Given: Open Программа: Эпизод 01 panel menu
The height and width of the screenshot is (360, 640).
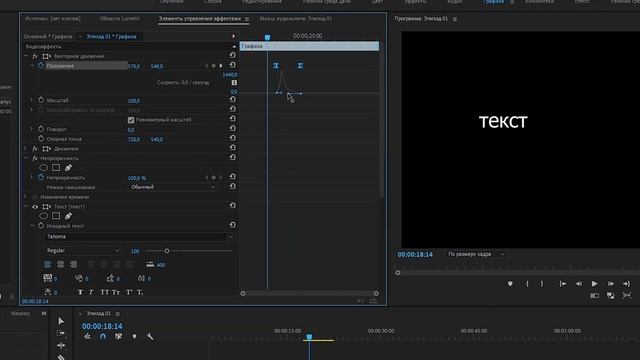Looking at the screenshot, I should pos(455,19).
